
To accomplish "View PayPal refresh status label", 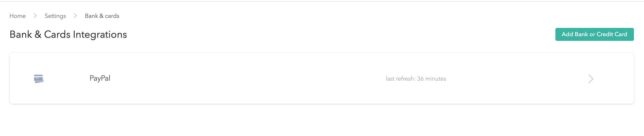I will 416,79.
